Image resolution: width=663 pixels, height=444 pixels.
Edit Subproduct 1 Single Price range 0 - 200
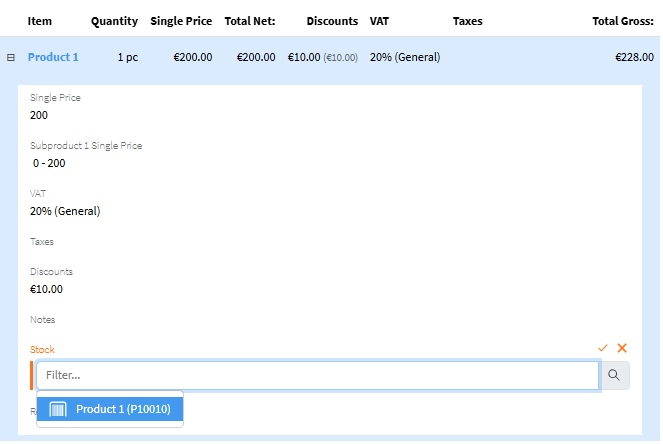tap(49, 163)
